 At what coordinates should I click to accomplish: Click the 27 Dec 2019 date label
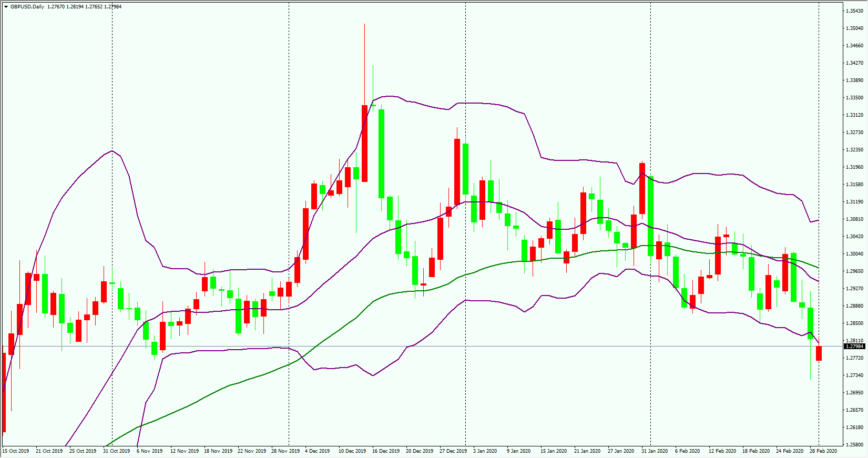click(x=453, y=451)
